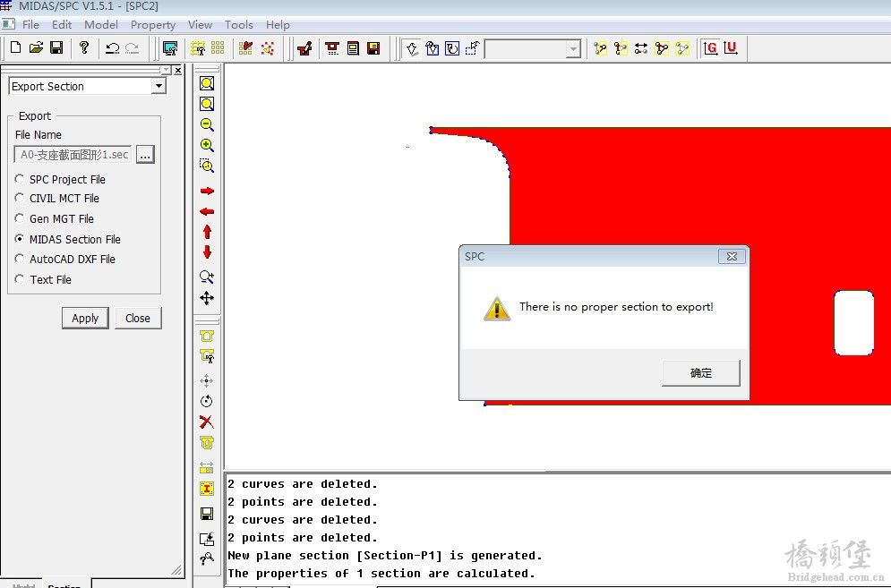The height and width of the screenshot is (588, 891).
Task: Select the SPC Project File option
Action: tap(60, 180)
